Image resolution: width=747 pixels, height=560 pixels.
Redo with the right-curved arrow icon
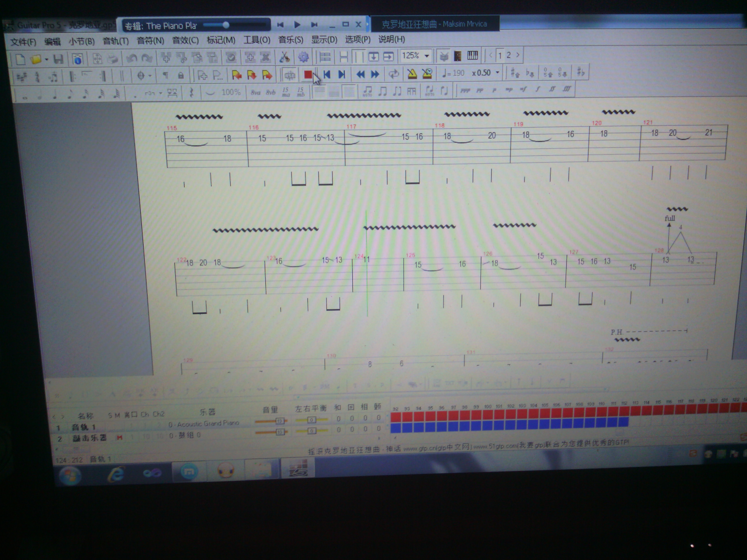click(x=147, y=58)
